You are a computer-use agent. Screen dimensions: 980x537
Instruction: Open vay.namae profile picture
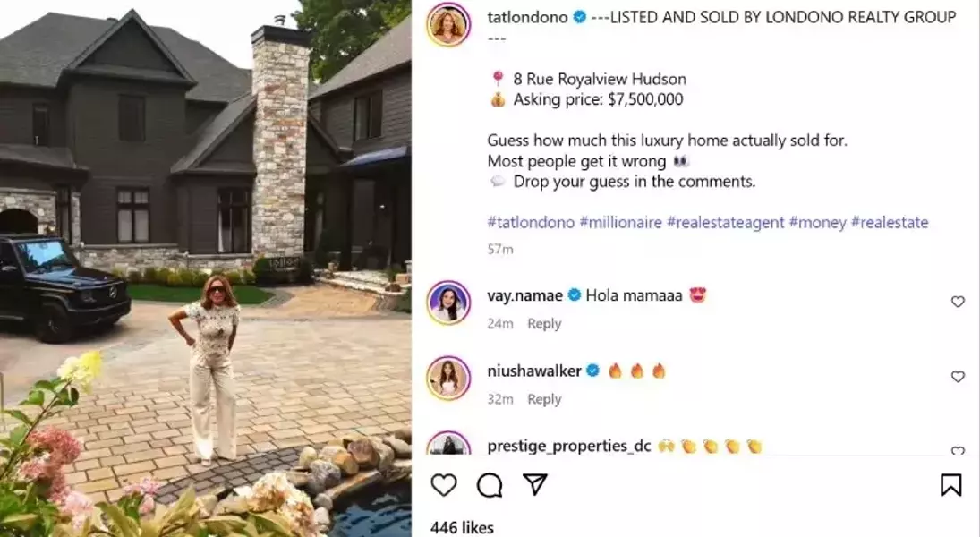point(448,303)
